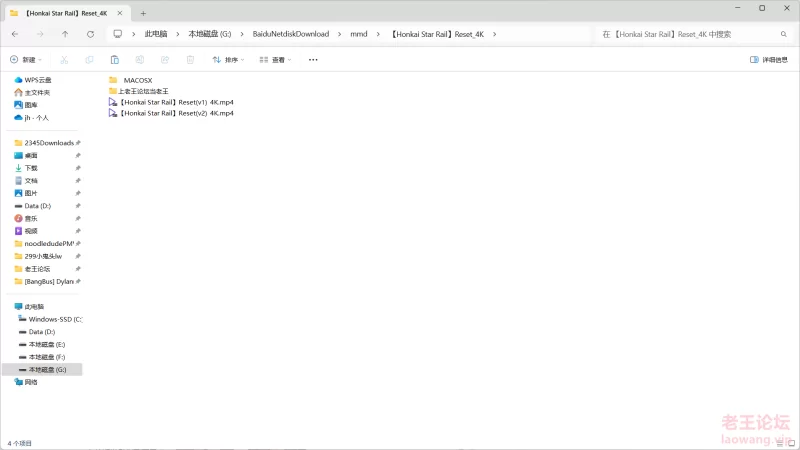Open 图库 Gallery in the sidebar
800x450 pixels.
tap(26, 105)
